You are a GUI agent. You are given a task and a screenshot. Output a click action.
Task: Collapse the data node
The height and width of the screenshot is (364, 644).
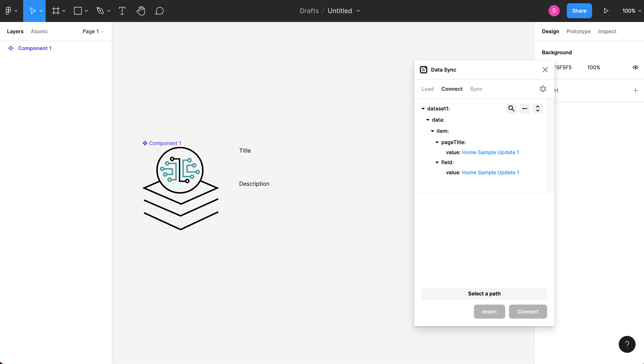[428, 120]
